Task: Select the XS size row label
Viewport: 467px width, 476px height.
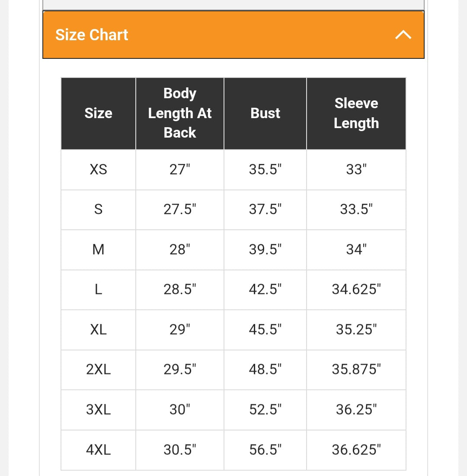Action: [98, 170]
